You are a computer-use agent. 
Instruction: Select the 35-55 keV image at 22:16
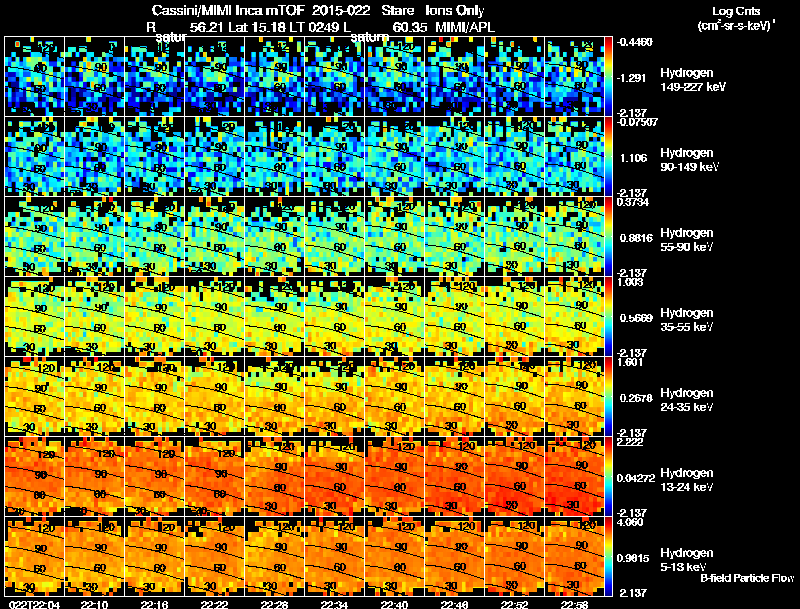click(x=155, y=317)
